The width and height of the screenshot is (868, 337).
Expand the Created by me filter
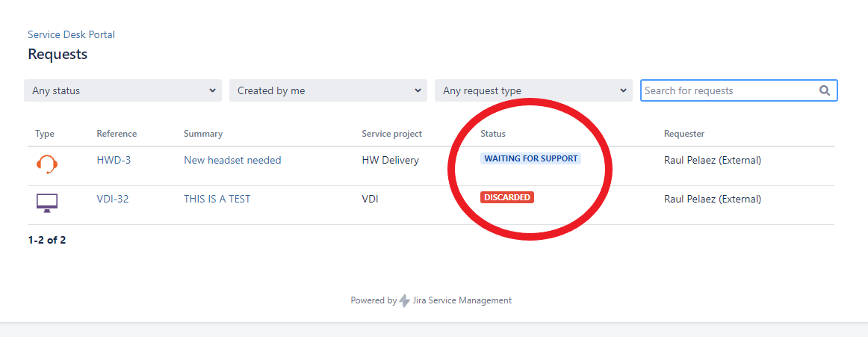click(x=328, y=90)
